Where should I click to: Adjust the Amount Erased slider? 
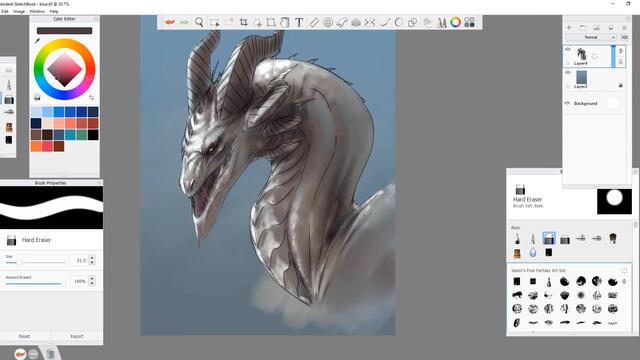click(x=36, y=283)
